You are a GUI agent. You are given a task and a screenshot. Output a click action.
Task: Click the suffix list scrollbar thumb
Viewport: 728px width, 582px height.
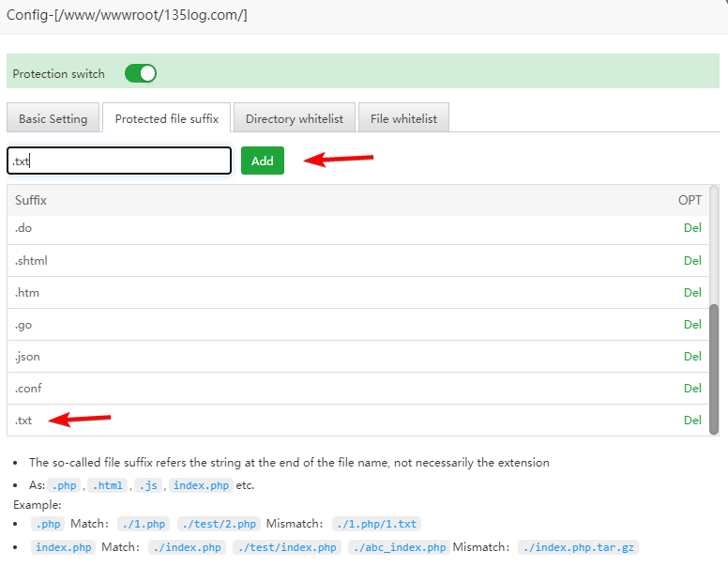coord(714,369)
